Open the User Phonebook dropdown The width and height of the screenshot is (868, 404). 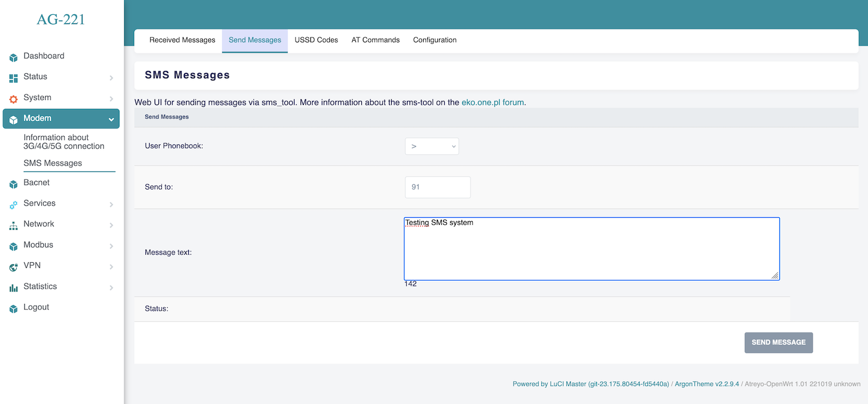tap(432, 146)
